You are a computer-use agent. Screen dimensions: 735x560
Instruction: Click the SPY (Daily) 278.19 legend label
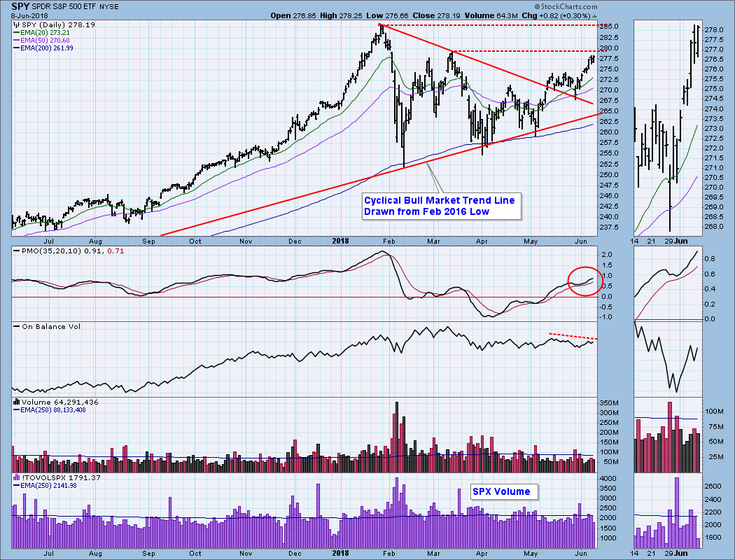coord(58,24)
